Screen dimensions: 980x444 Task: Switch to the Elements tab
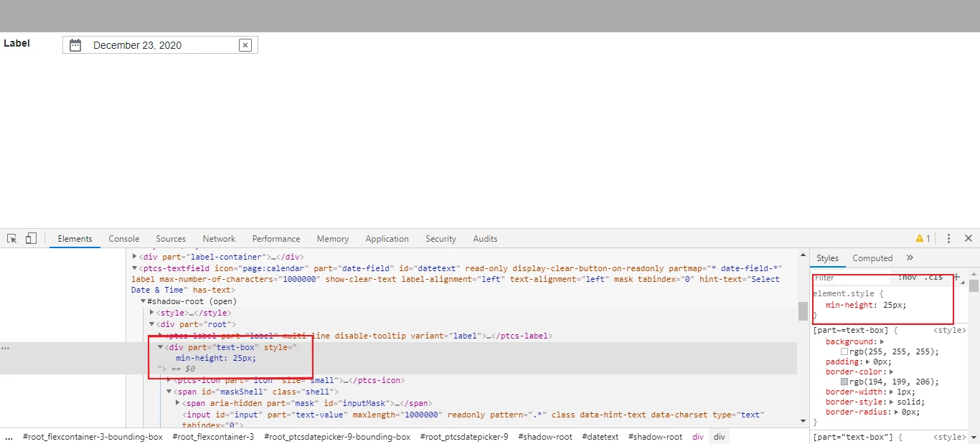coord(75,239)
